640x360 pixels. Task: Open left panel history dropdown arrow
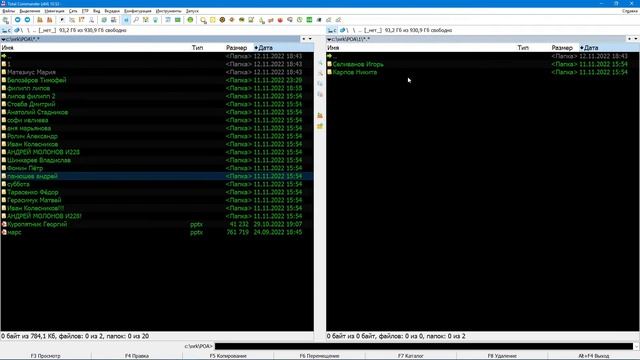click(310, 39)
